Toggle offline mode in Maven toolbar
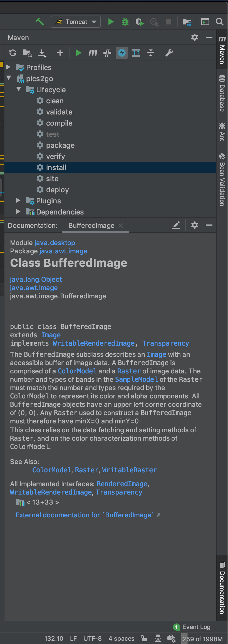The image size is (228, 644). click(x=107, y=53)
